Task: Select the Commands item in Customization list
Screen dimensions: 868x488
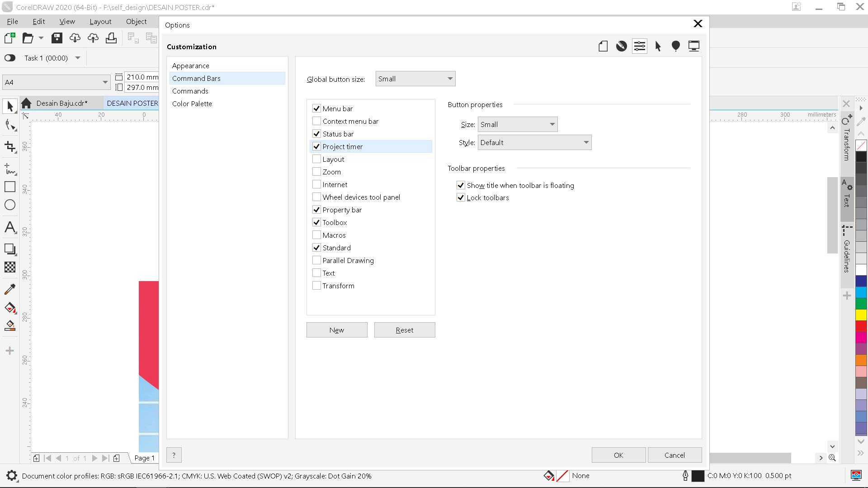Action: pos(190,91)
